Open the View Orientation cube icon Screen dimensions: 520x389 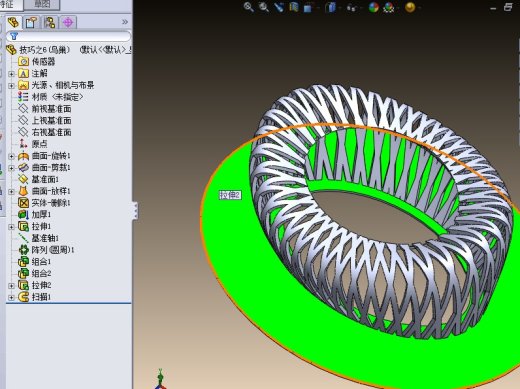308,7
